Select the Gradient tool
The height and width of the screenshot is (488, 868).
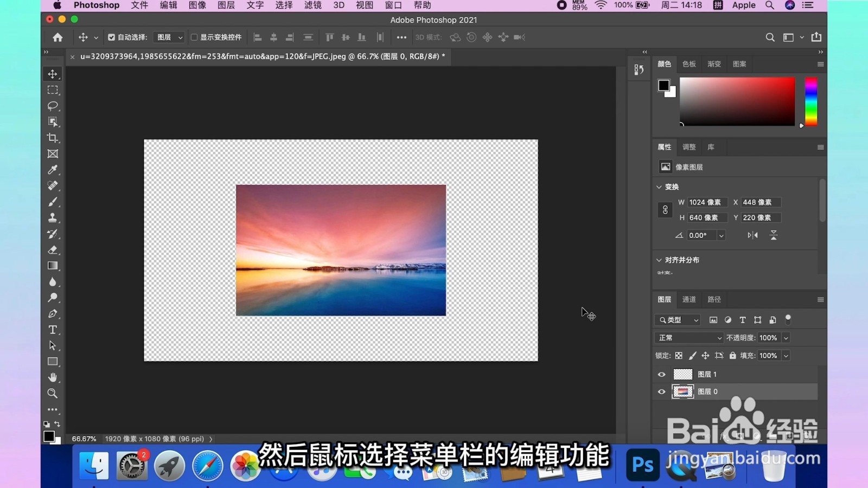coord(53,266)
